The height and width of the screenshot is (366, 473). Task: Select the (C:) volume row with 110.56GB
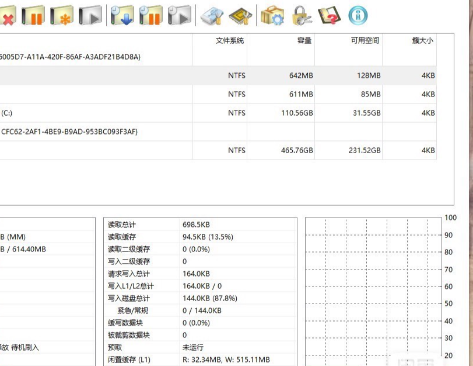(218, 113)
